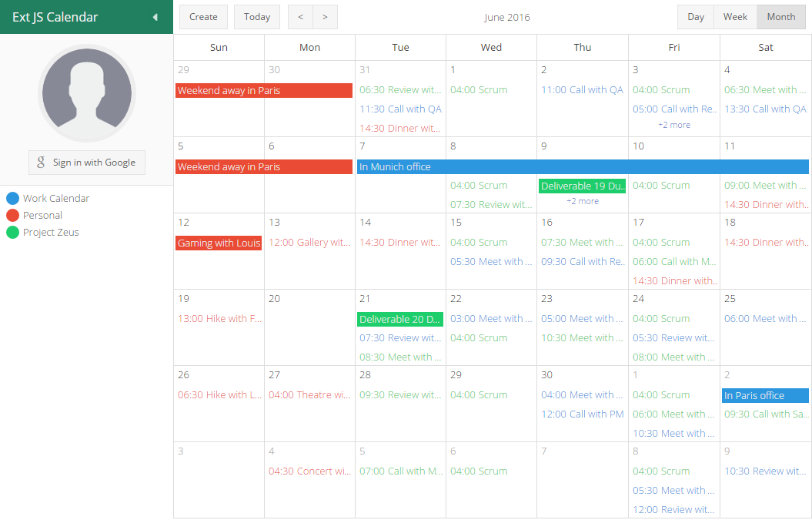Screen dimensions: 812x520
Task: Switch to Day view
Action: coord(696,17)
